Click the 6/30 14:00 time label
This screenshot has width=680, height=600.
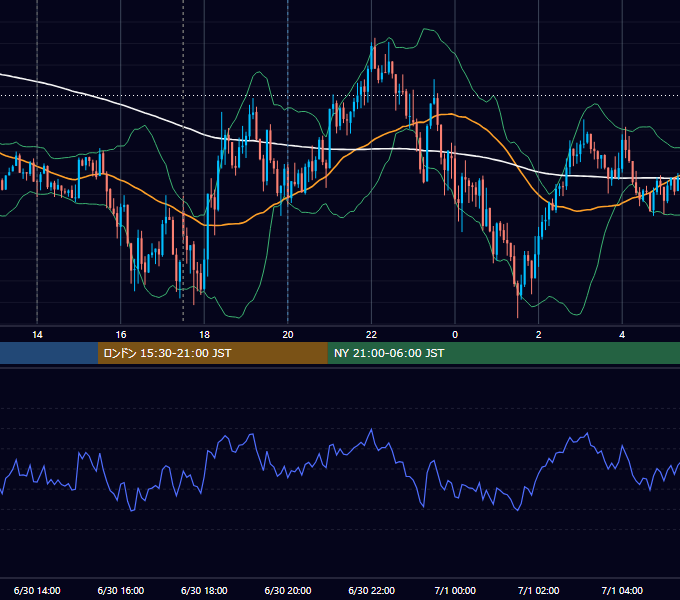37,590
